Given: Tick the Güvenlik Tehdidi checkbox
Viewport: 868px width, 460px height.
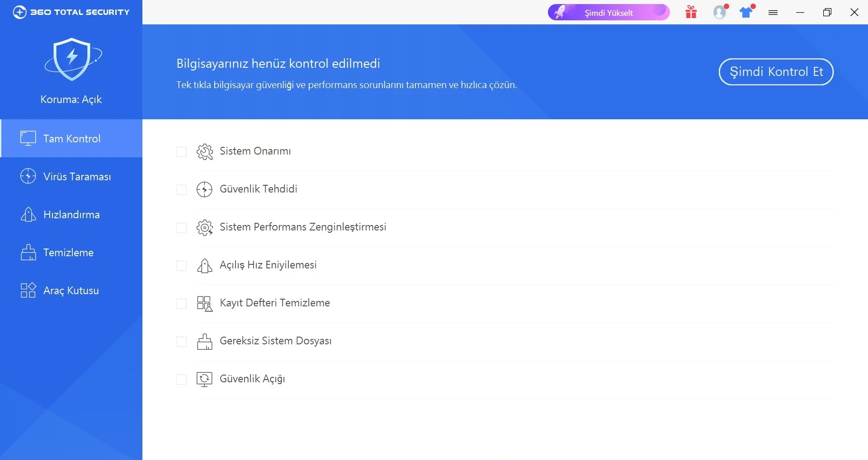Looking at the screenshot, I should coord(181,190).
